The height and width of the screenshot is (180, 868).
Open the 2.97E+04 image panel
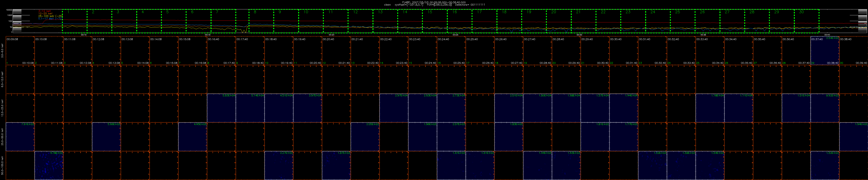click(x=394, y=108)
